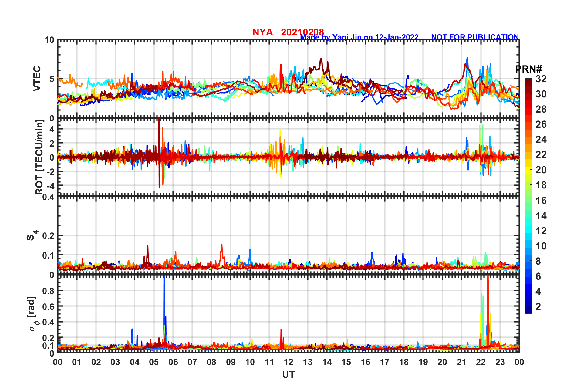Screen dimensions: 577x392
Task: Select the "0.6" tick on the σφ axis
Action: [x=48, y=307]
